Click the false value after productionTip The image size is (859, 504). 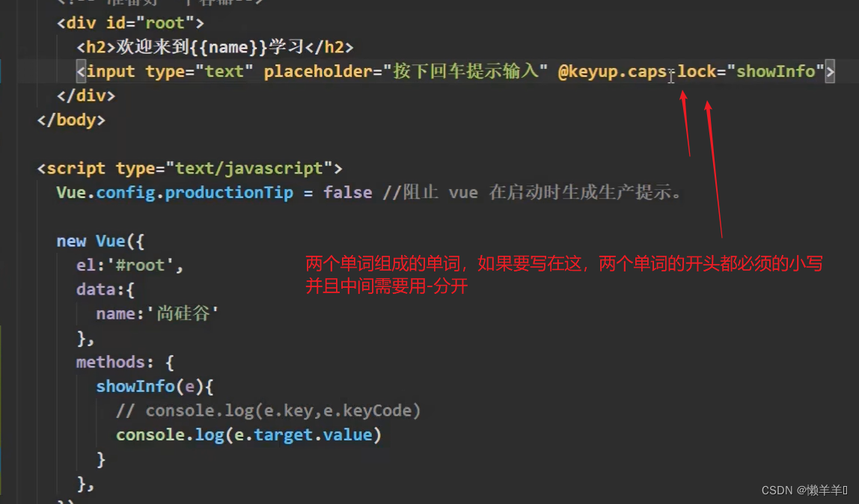(347, 192)
